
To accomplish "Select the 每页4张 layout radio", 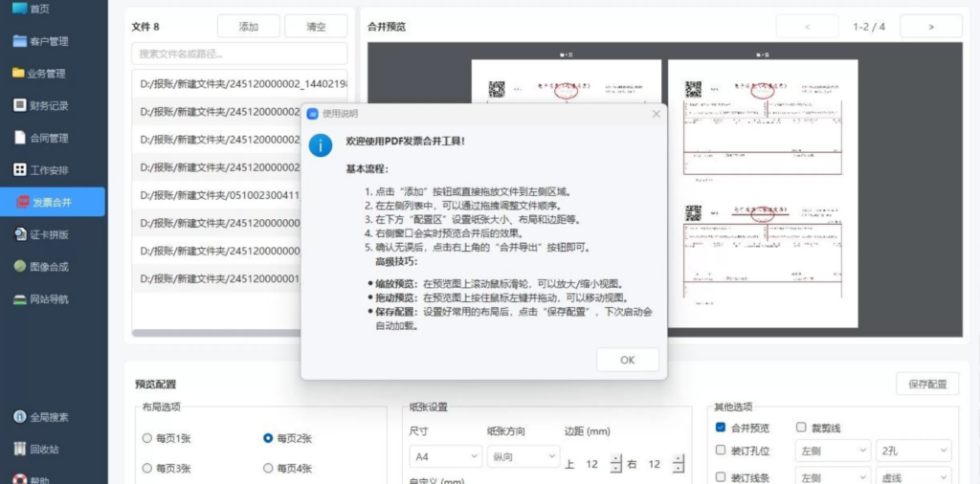I will [268, 468].
